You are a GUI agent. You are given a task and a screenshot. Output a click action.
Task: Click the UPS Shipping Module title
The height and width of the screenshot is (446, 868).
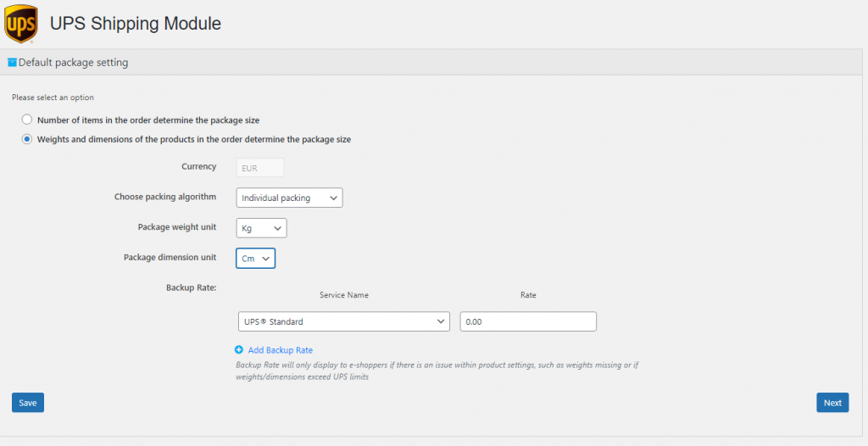pos(136,23)
